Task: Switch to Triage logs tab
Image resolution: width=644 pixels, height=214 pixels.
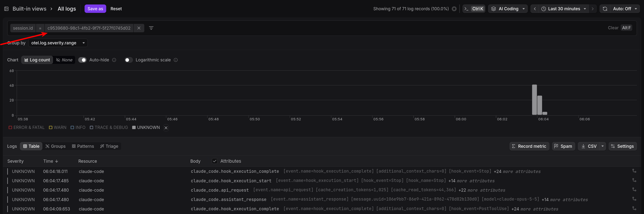Action: [109, 146]
